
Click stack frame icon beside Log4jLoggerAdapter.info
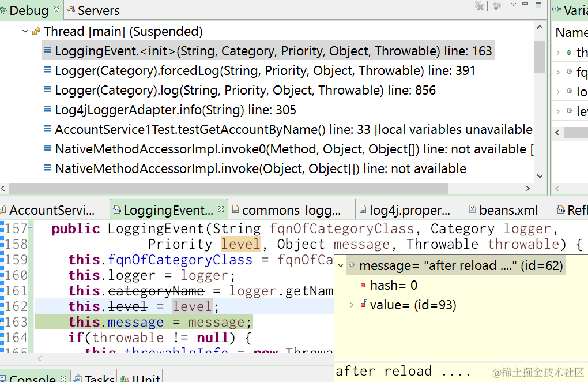point(47,109)
